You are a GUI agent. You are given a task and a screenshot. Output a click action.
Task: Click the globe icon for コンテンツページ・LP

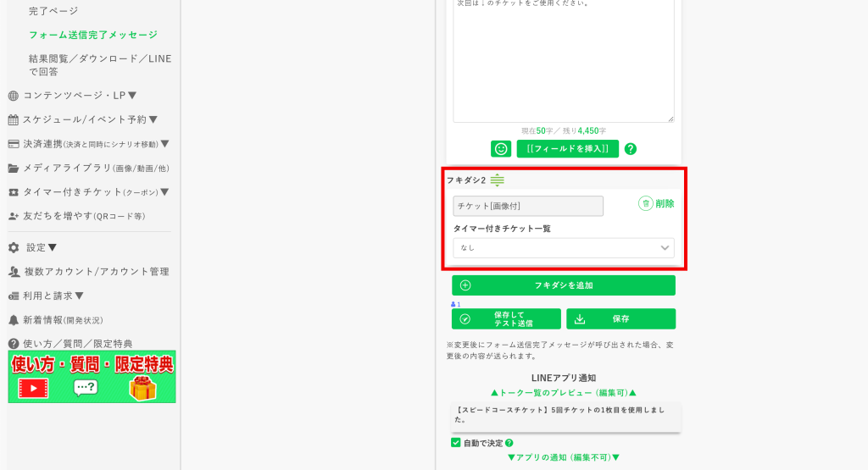[14, 96]
